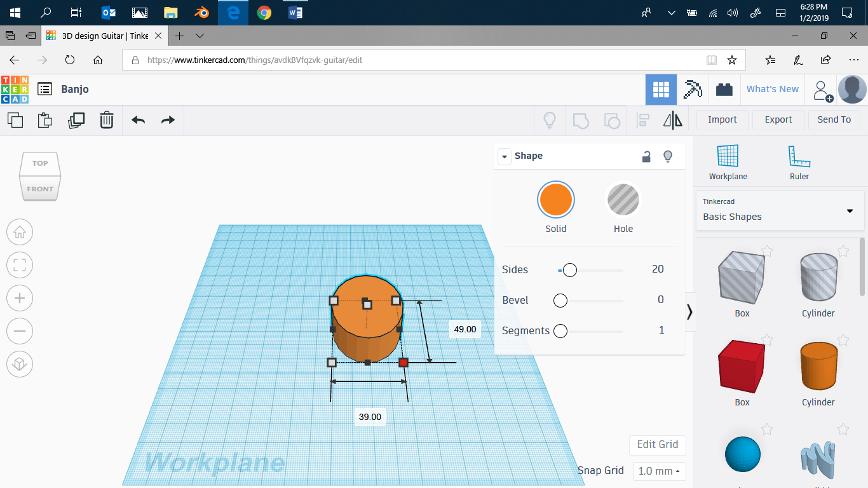868x488 pixels.
Task: Zoom in with the plus button
Action: click(x=20, y=298)
